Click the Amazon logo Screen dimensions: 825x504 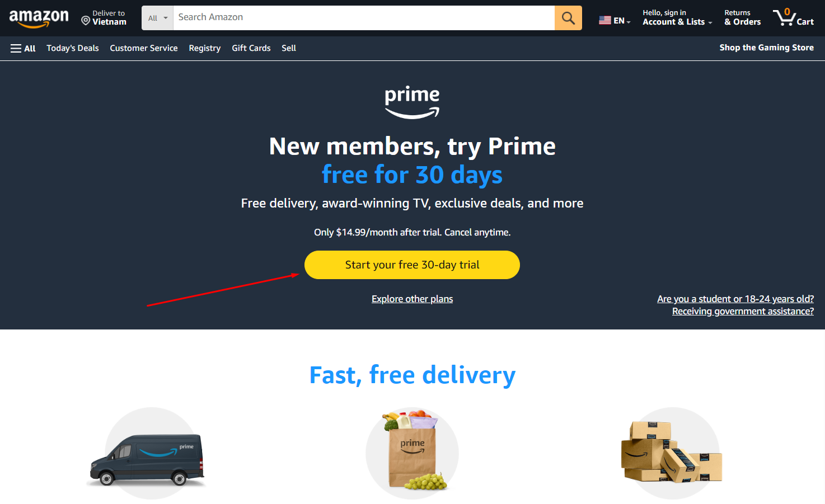tap(39, 18)
